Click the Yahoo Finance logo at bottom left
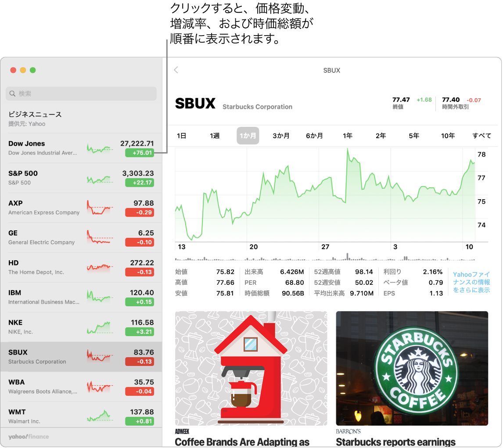The height and width of the screenshot is (448, 503). (x=28, y=437)
